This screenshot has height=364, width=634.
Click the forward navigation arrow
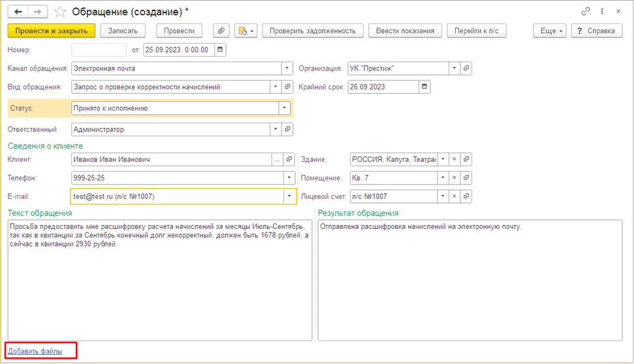click(38, 12)
